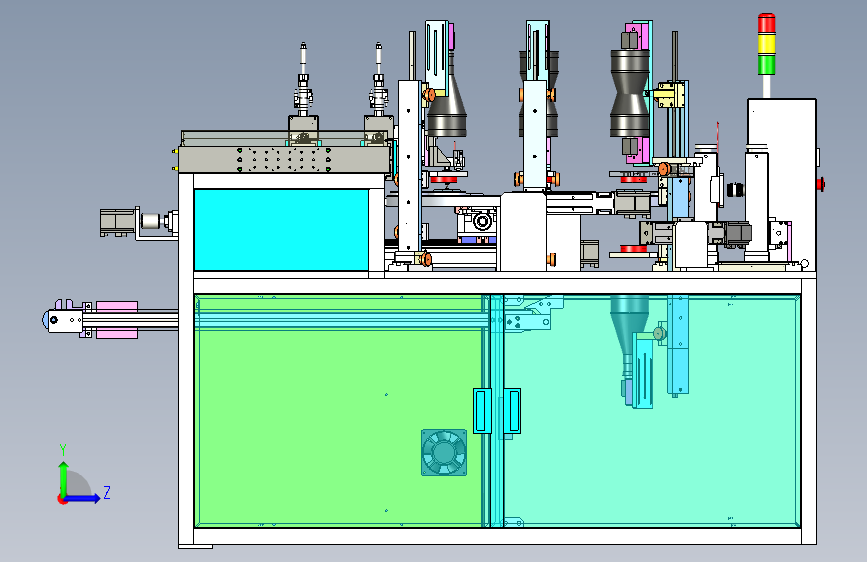Pick the red emergency stop button on the right side
This screenshot has height=562, width=867.
[821, 184]
